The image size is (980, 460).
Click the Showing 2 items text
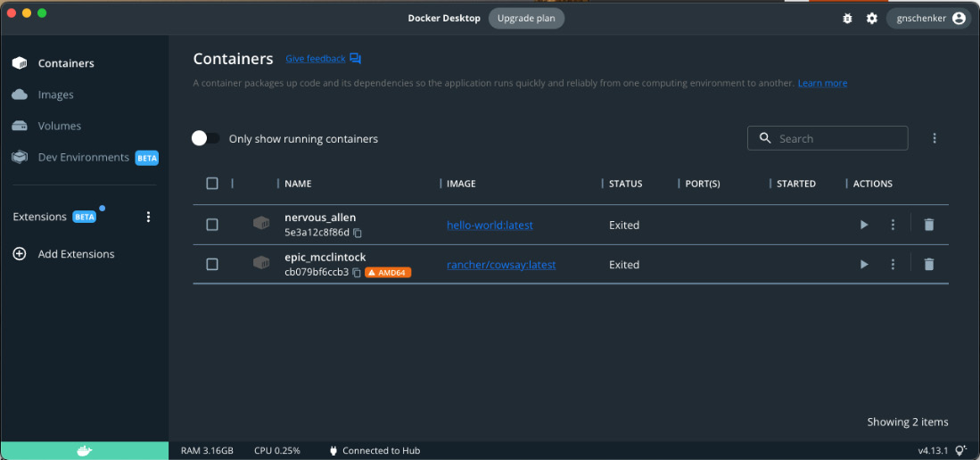[908, 423]
